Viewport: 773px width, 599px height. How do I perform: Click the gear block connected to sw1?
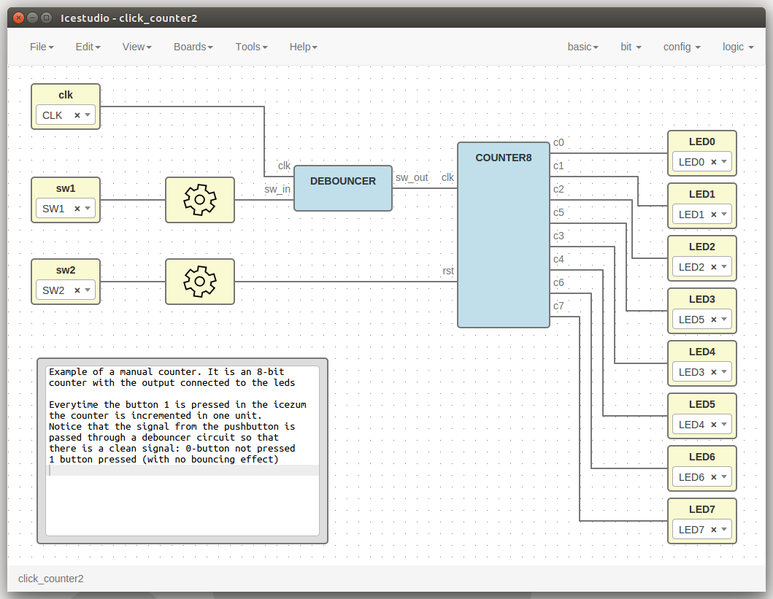[x=199, y=200]
